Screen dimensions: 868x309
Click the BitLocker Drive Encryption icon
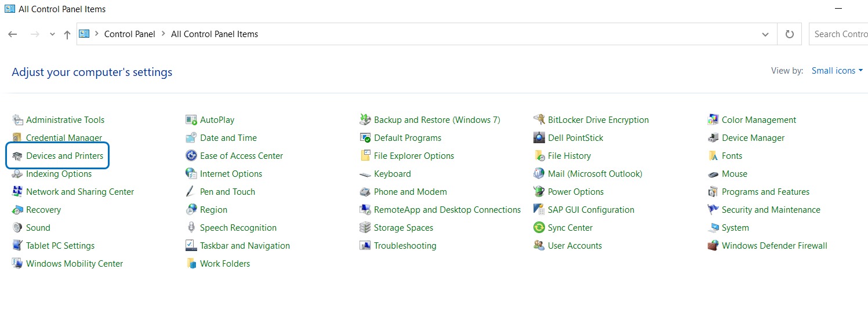pos(539,120)
